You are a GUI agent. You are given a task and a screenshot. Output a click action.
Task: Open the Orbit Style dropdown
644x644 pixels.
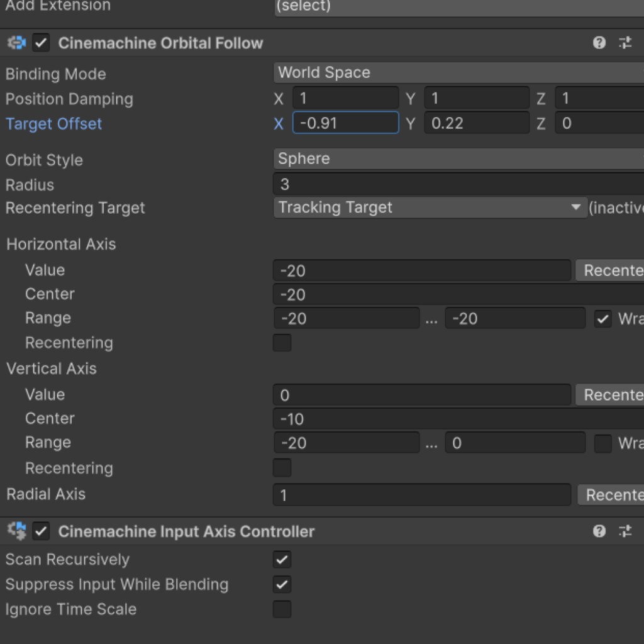(458, 158)
